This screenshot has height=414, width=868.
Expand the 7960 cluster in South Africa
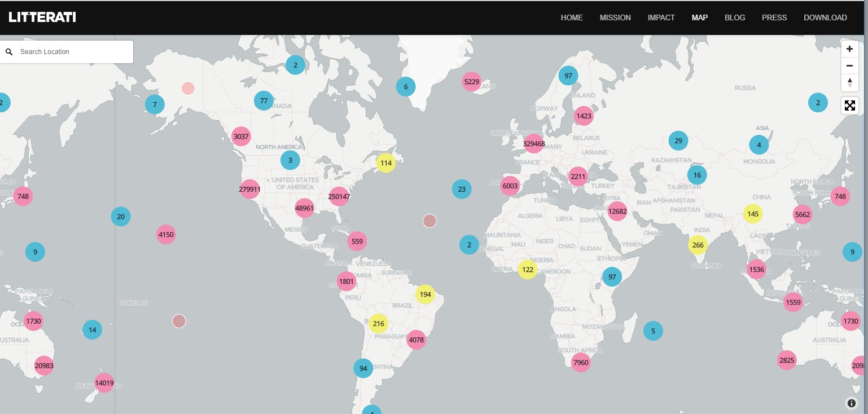580,362
